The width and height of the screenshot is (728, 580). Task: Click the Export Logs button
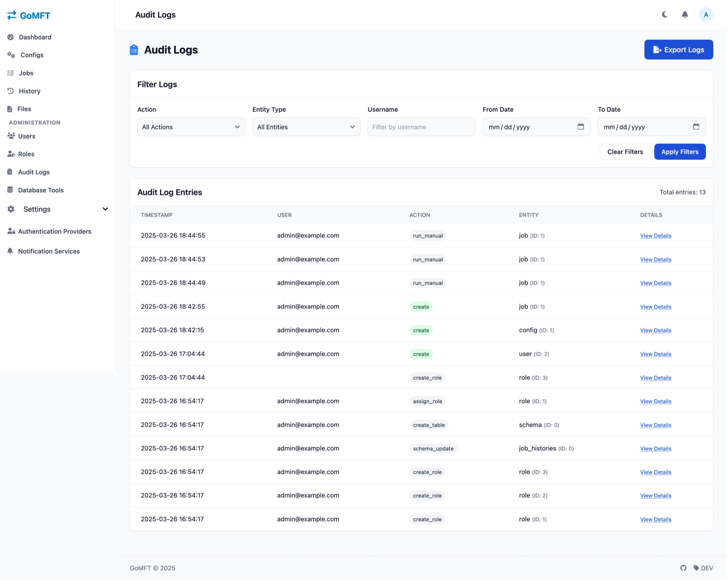click(678, 50)
